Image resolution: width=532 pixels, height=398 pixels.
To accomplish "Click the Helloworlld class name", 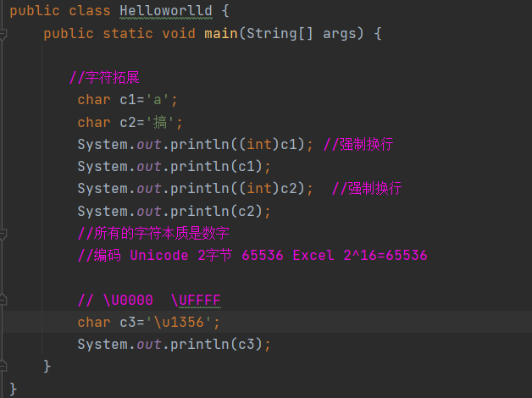I will click(x=163, y=12).
